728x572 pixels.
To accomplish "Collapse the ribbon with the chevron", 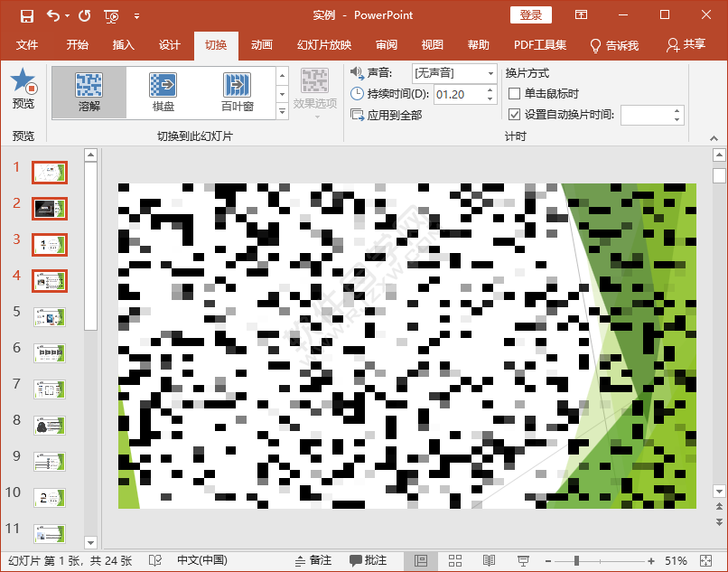I will click(714, 138).
